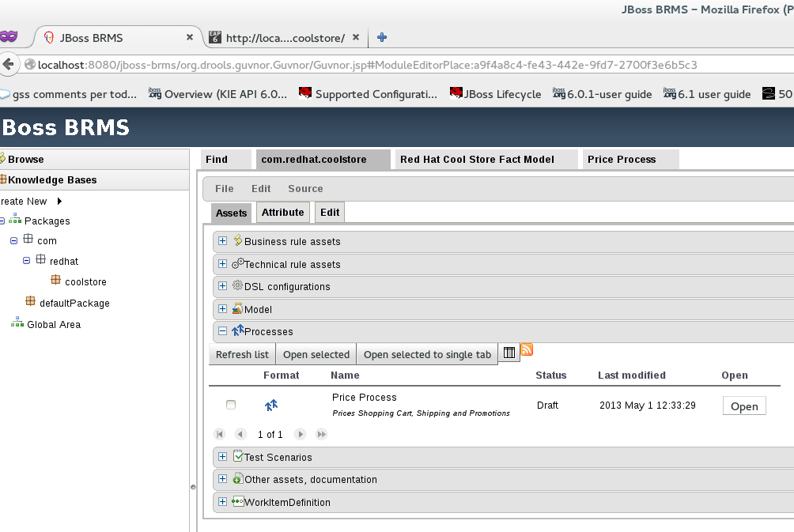The width and height of the screenshot is (794, 532).
Task: Click the Technical rule assets gears icon
Action: [x=237, y=263]
